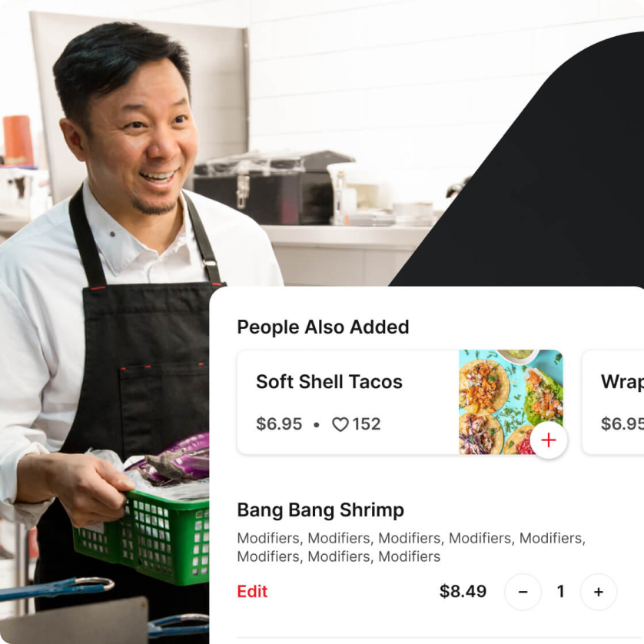
Task: Click the People Also Added heading
Action: coord(323,327)
